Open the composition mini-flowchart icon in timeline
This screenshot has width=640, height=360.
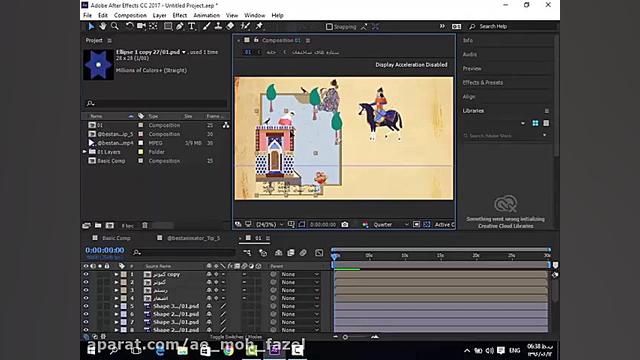[247, 253]
